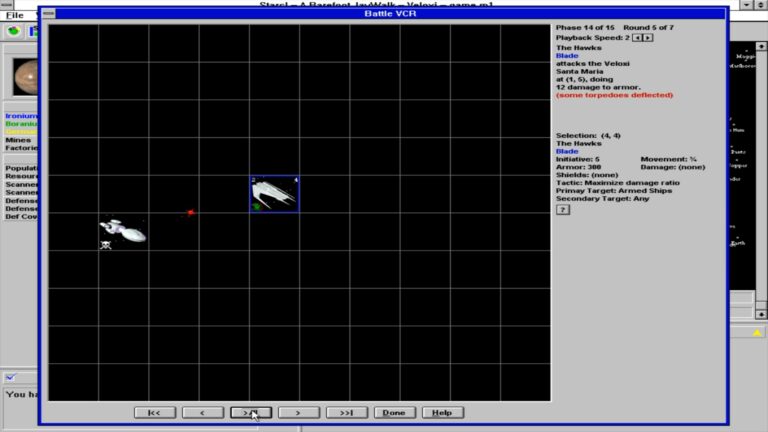
Task: Increase playback speed with right arrow
Action: click(x=648, y=38)
